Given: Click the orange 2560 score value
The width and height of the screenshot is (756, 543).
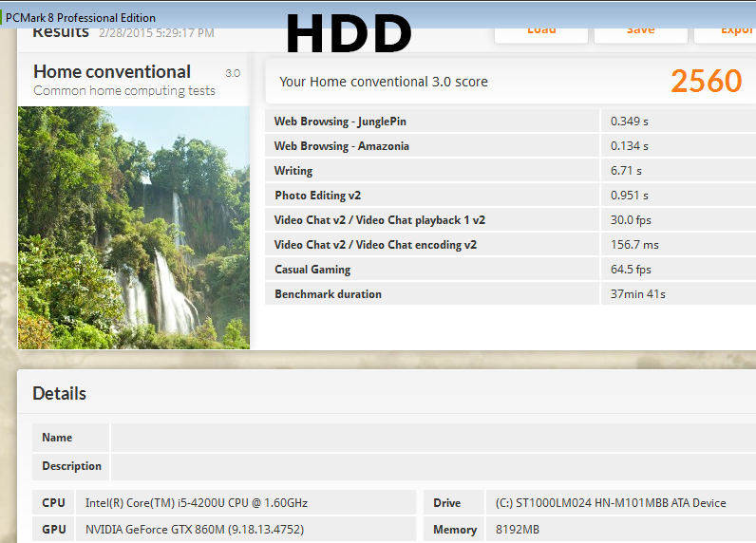Looking at the screenshot, I should pyautogui.click(x=706, y=82).
